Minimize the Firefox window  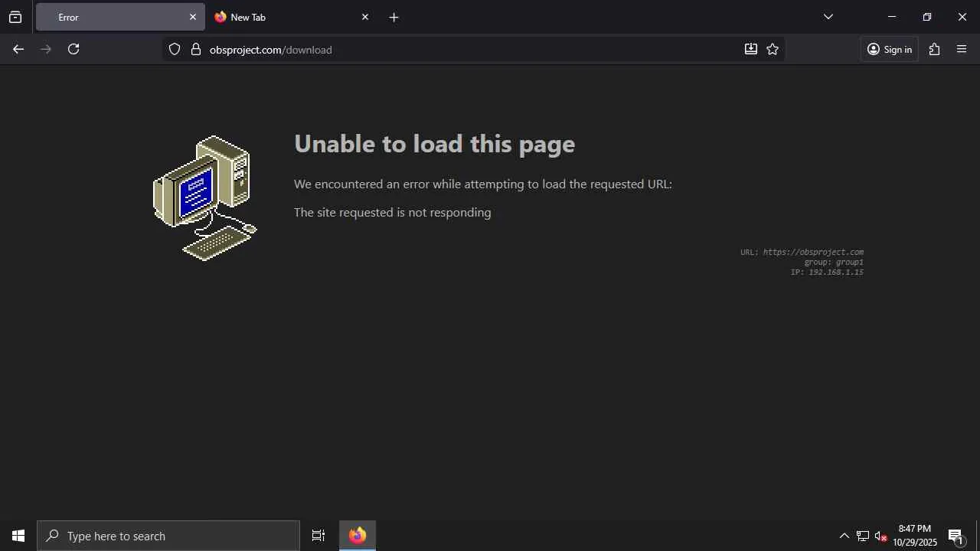[891, 17]
